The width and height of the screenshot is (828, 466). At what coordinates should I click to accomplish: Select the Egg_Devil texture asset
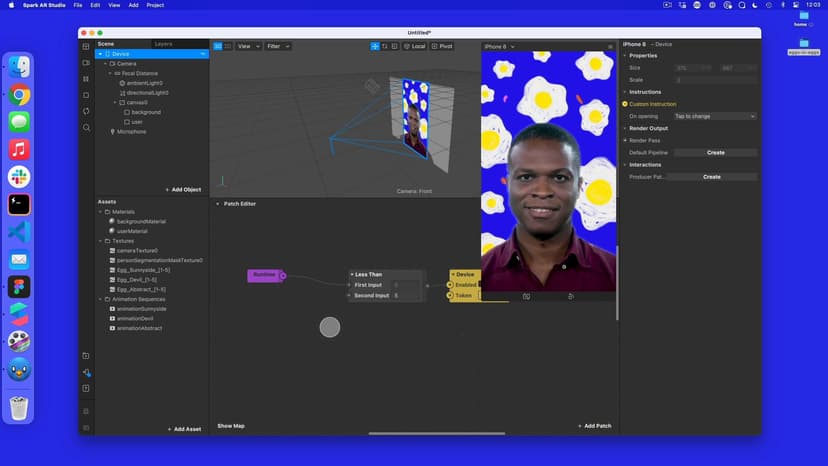[137, 280]
